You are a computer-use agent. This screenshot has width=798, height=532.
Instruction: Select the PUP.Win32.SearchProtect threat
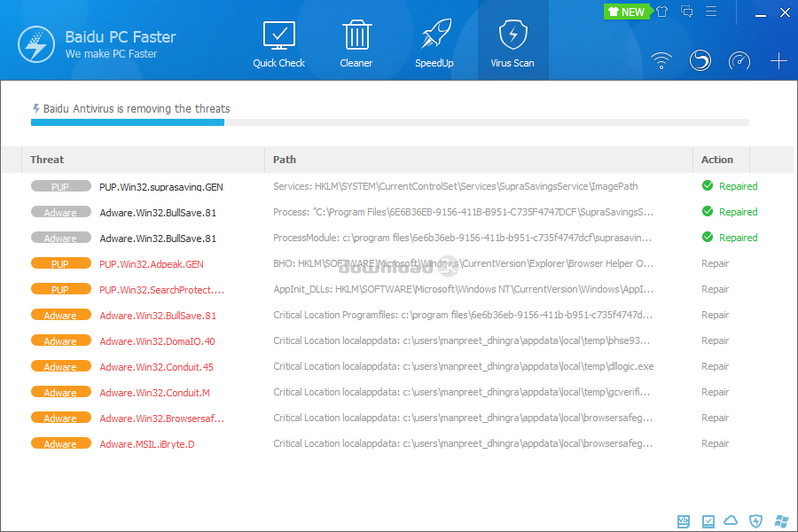coord(162,290)
